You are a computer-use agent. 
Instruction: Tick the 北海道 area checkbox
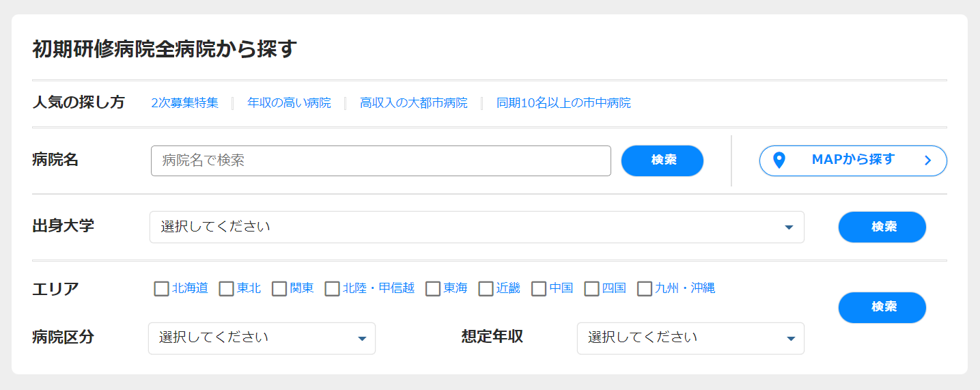pyautogui.click(x=161, y=289)
